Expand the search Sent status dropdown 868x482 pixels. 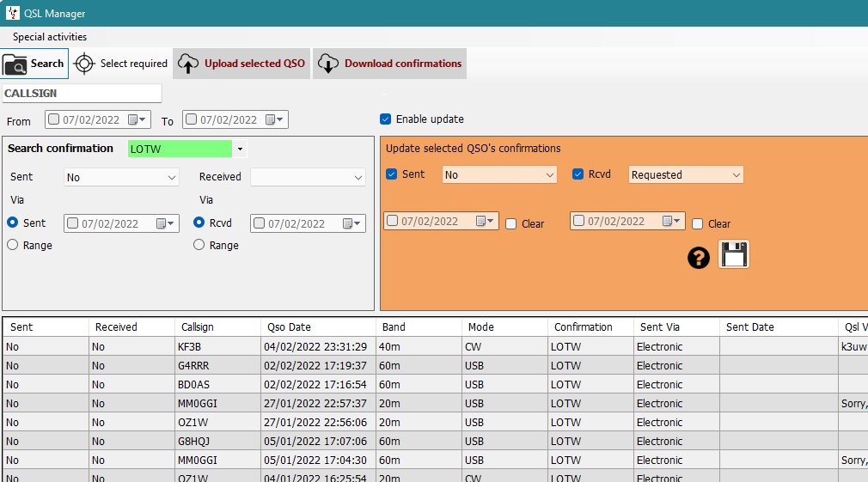tap(172, 178)
